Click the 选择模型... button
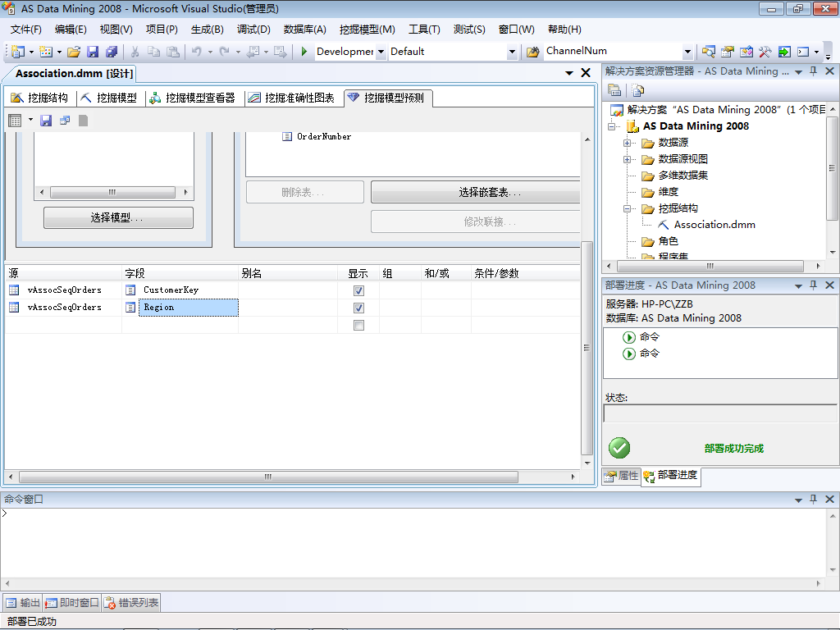The image size is (840, 630). click(118, 217)
